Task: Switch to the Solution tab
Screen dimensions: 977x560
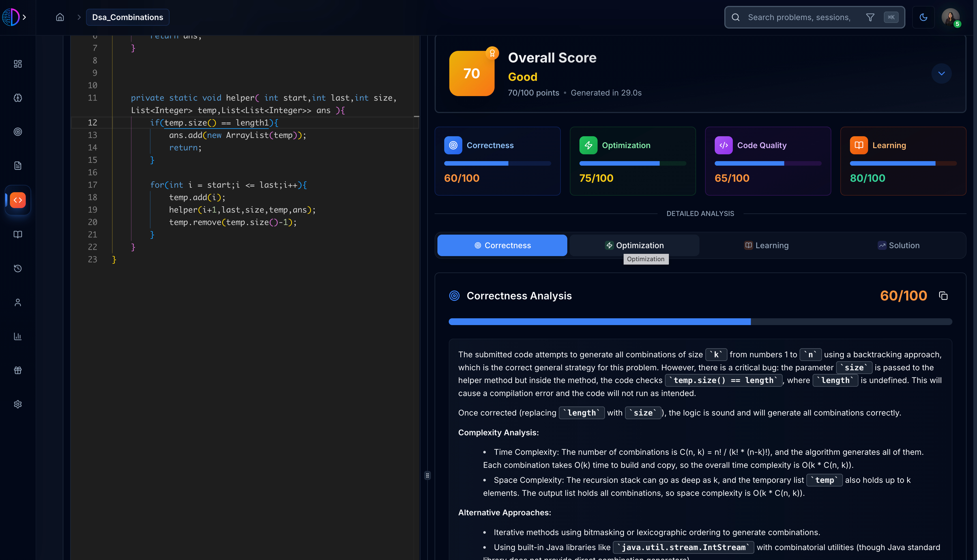Action: tap(898, 245)
